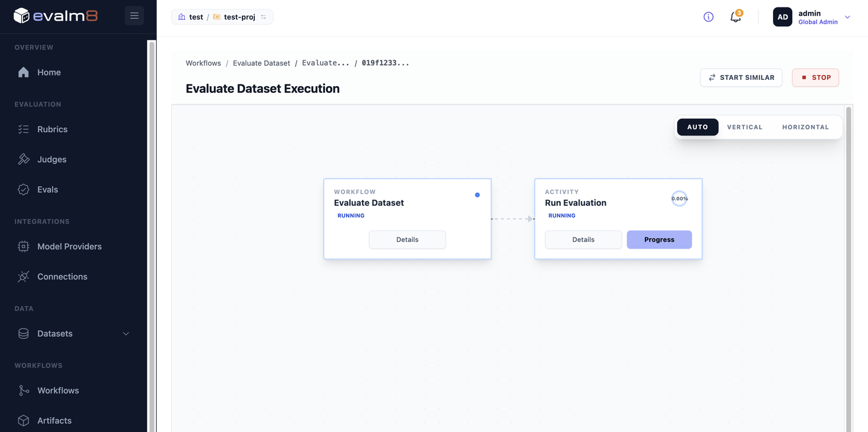
Task: Click the Progress button on Run Evaluation
Action: (659, 240)
